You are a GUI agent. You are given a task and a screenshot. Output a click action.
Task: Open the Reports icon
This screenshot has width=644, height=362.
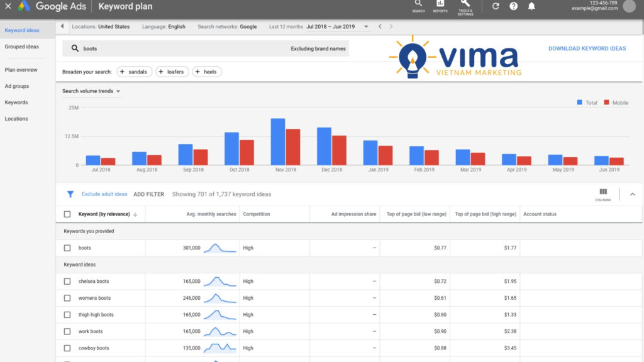[440, 6]
